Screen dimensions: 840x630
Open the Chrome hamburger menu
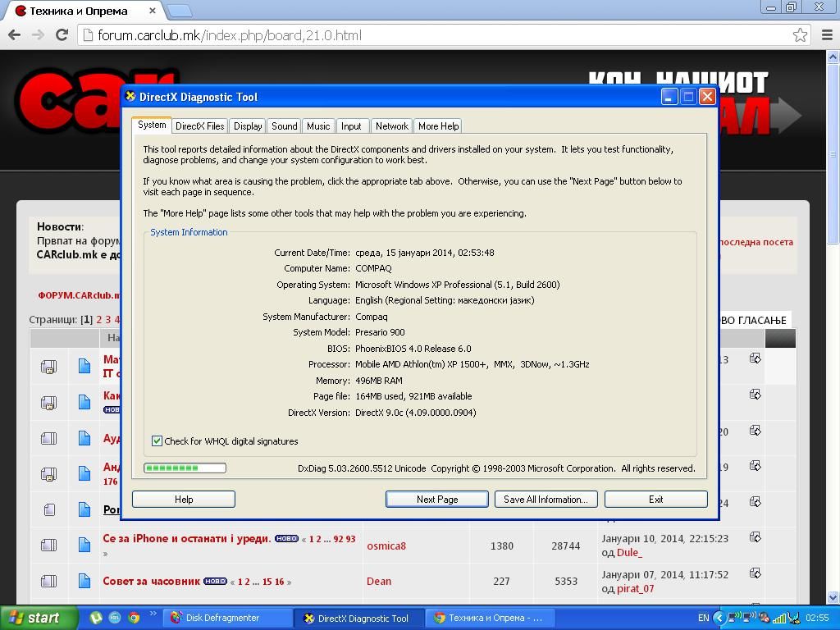[826, 34]
